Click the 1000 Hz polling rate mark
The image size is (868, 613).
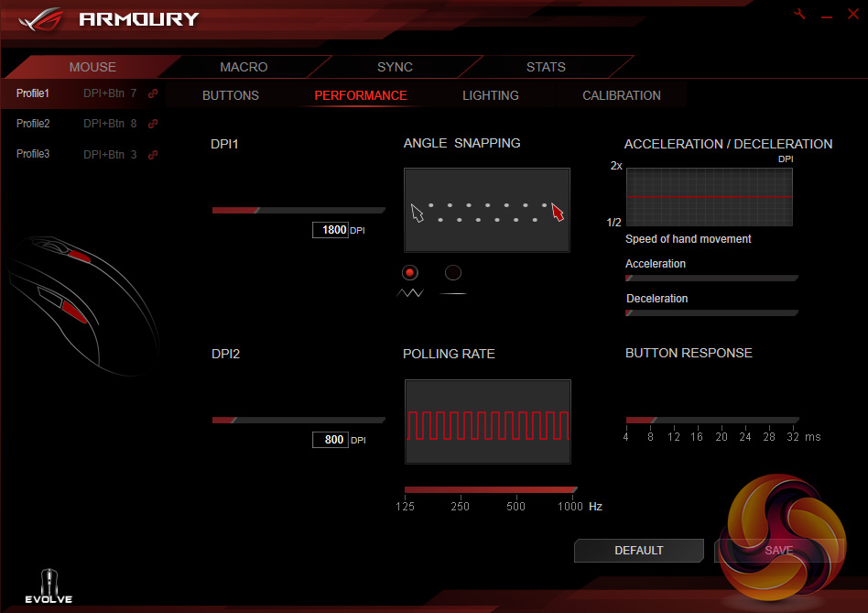[x=570, y=506]
